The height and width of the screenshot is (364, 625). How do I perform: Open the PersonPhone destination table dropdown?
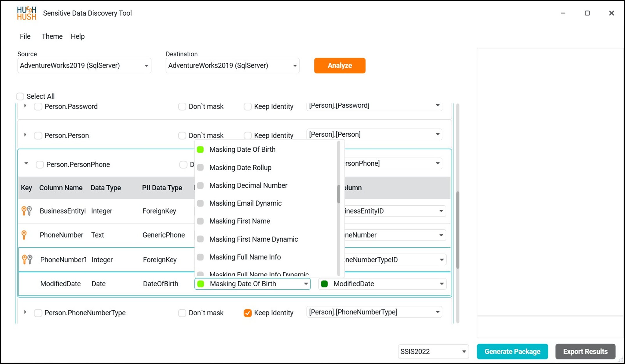393,163
